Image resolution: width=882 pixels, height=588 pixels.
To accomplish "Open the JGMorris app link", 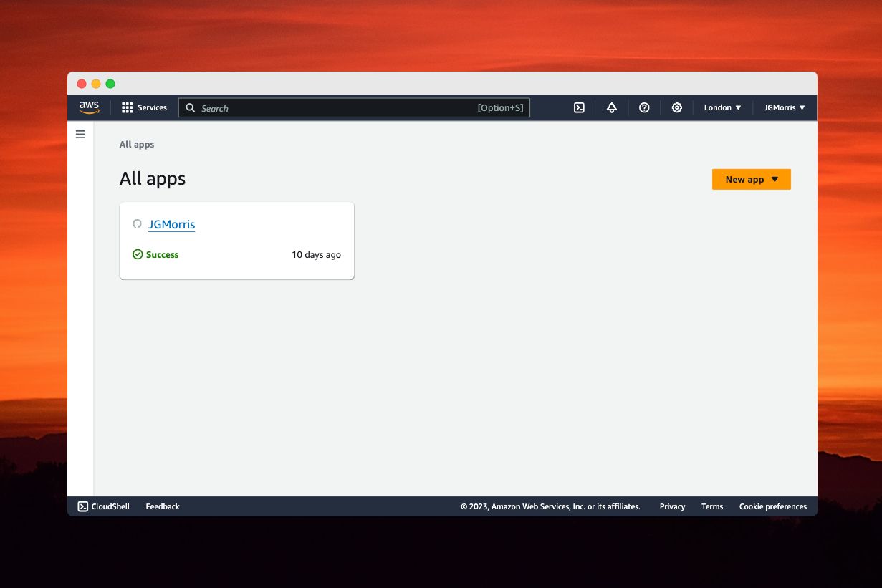I will pyautogui.click(x=171, y=224).
